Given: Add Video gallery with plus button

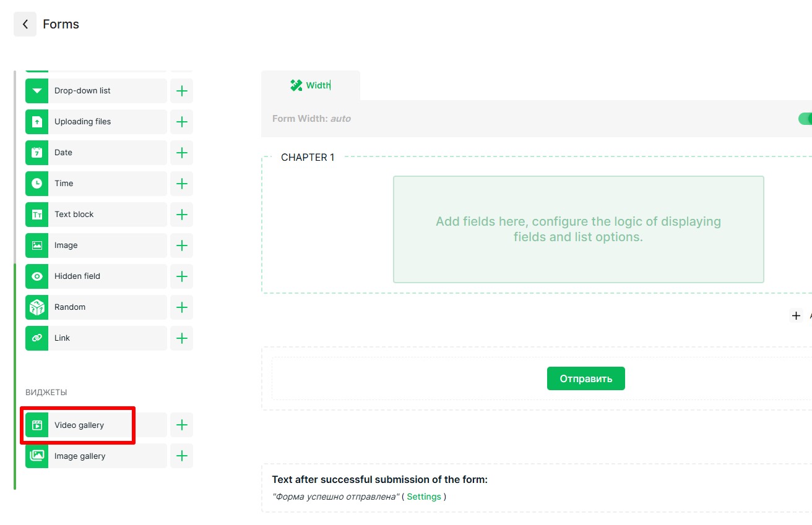Looking at the screenshot, I should pyautogui.click(x=182, y=425).
